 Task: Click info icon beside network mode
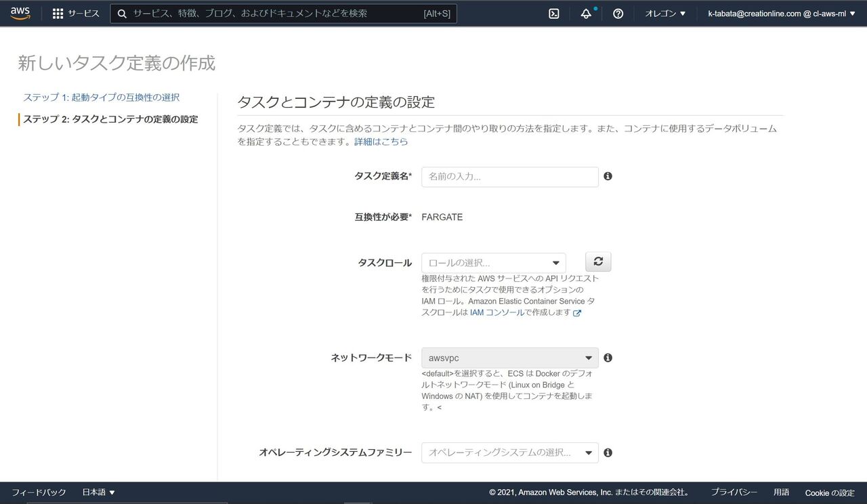608,358
